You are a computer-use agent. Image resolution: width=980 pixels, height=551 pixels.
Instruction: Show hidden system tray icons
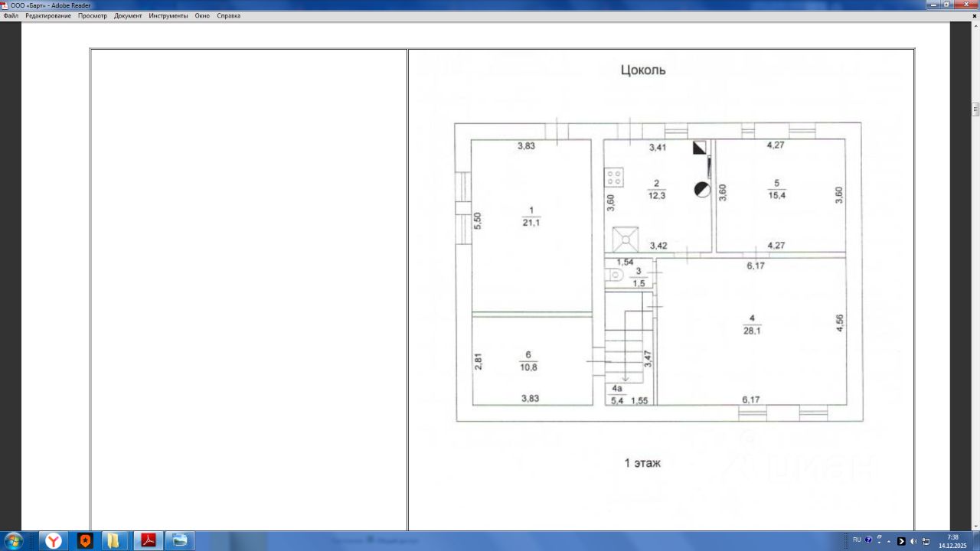pyautogui.click(x=889, y=541)
